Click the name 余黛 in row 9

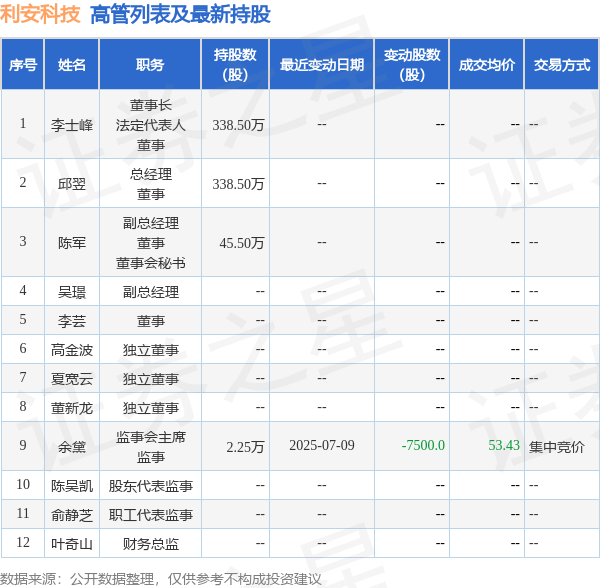(72, 447)
